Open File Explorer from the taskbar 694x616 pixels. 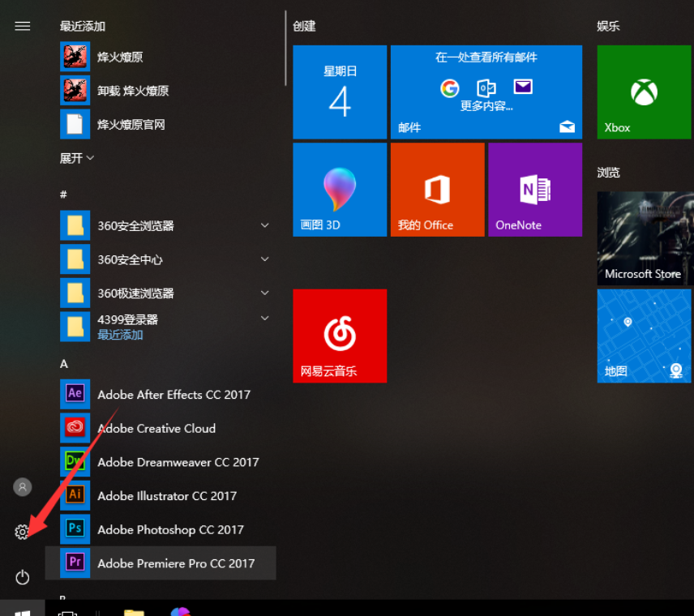point(133,610)
